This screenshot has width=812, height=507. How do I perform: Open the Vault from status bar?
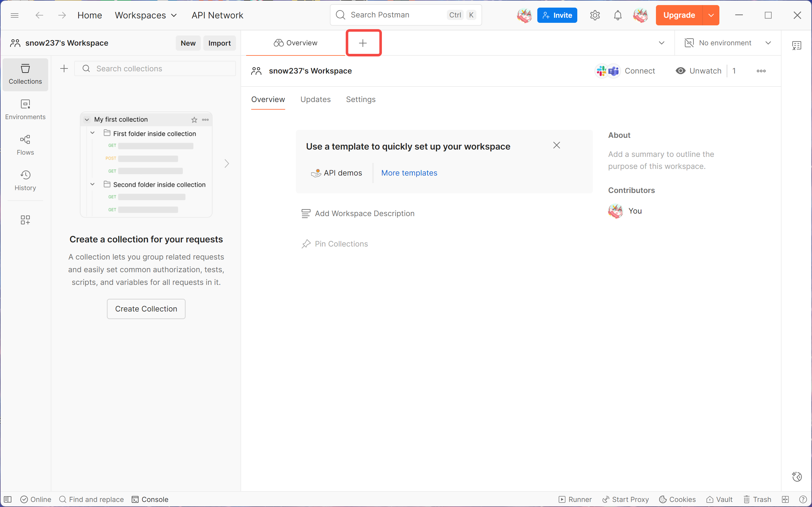click(x=719, y=499)
